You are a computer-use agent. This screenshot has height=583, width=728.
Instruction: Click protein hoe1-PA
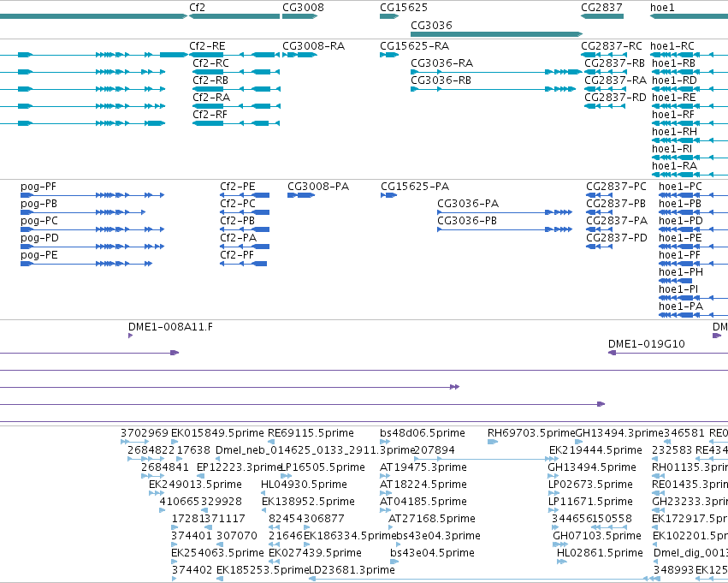[681, 306]
